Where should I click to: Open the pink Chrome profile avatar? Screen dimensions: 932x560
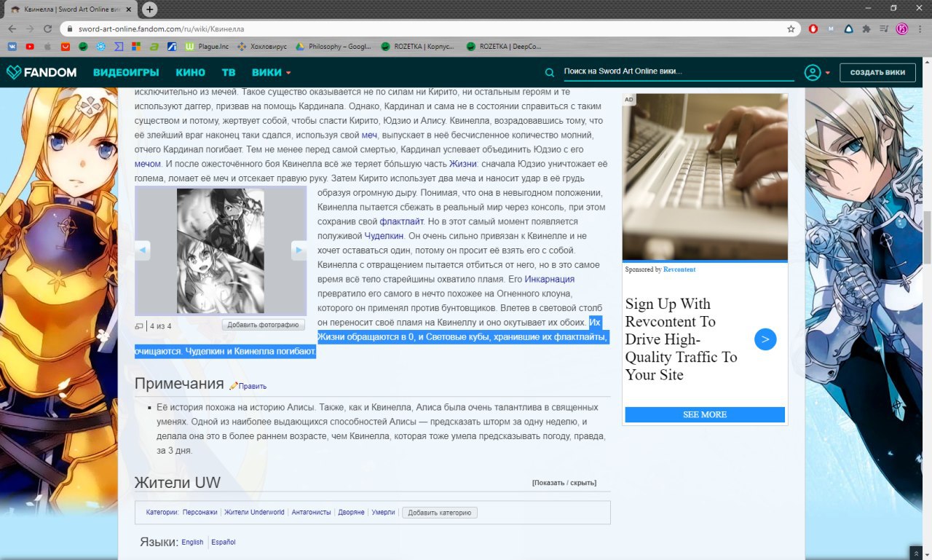tap(902, 29)
